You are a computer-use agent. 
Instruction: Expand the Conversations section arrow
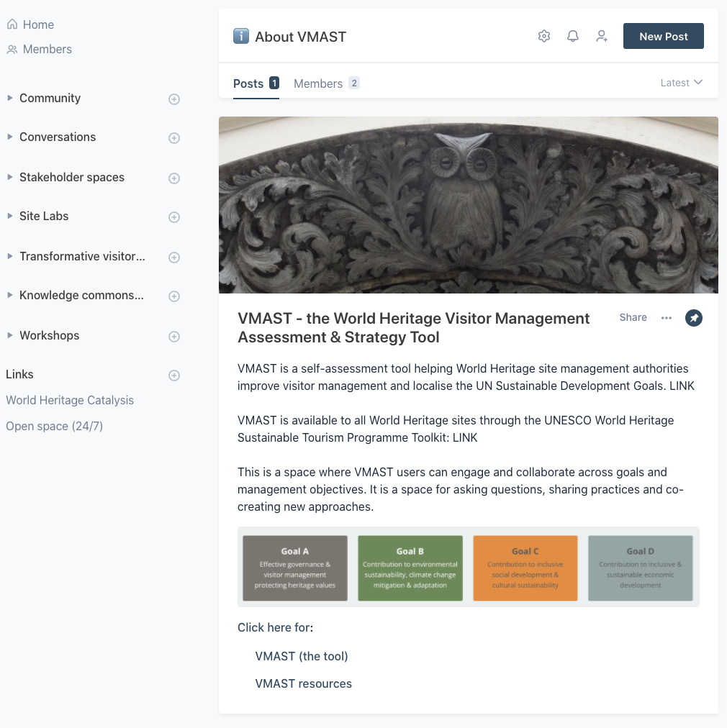click(x=10, y=137)
